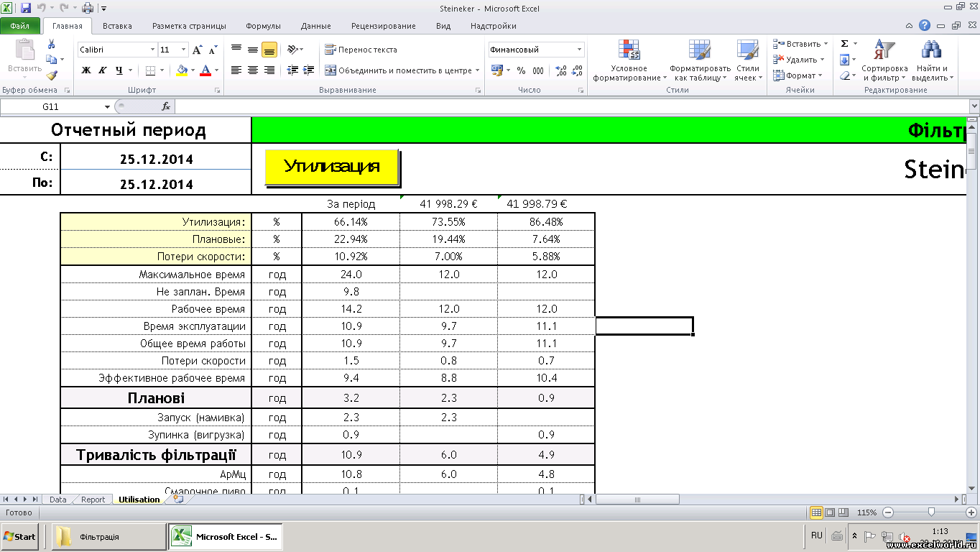Click the Format Painter brush icon
Screen dimensions: 980x552
51,75
